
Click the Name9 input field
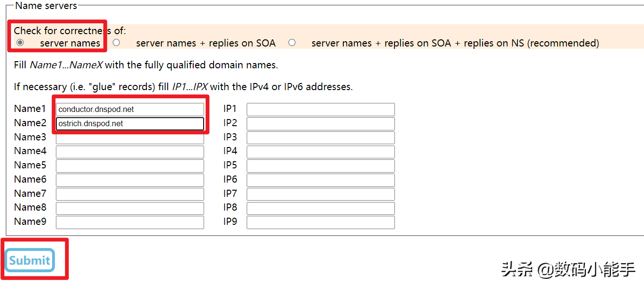point(130,222)
